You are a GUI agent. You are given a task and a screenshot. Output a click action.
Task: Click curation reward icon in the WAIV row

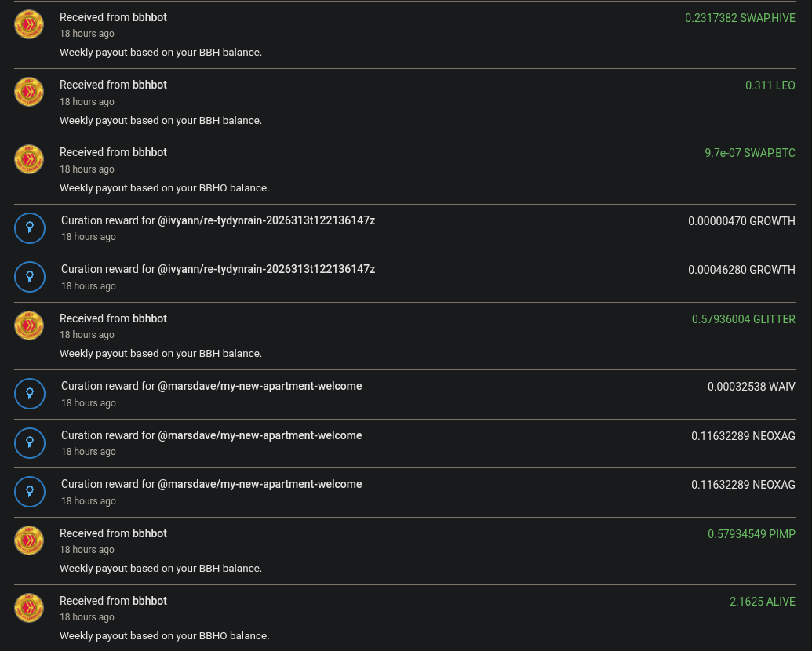coord(29,393)
